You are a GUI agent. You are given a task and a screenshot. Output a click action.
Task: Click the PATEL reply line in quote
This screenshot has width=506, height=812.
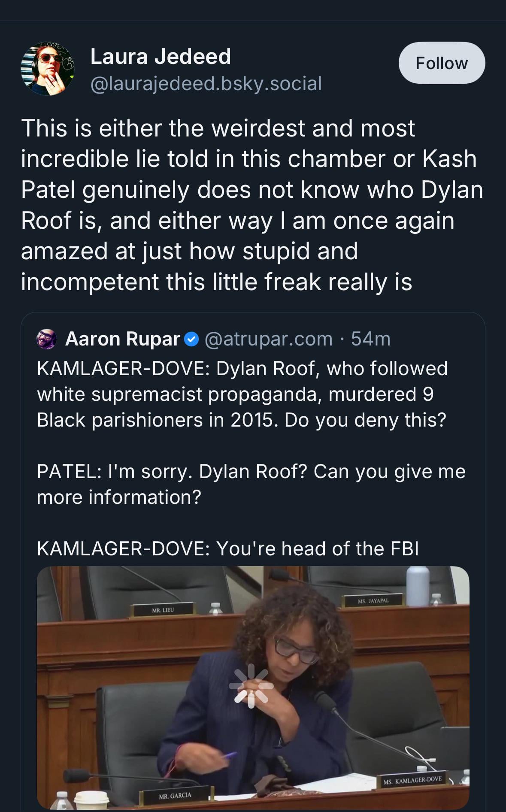251,484
